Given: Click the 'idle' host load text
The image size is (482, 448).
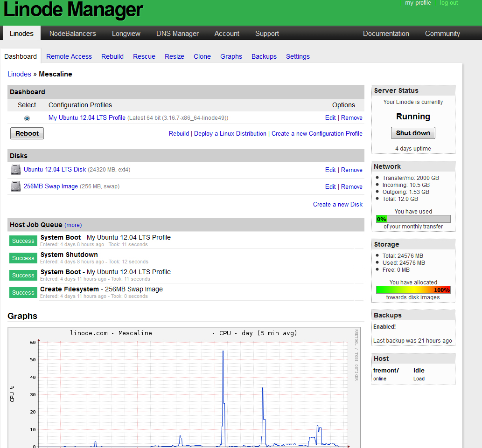Looking at the screenshot, I should [419, 370].
